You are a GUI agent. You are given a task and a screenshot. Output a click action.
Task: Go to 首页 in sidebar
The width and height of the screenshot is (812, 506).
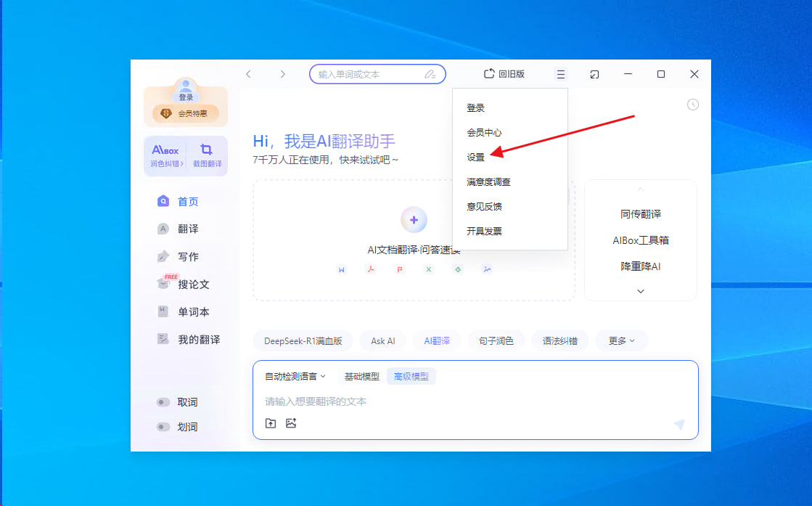coord(178,202)
